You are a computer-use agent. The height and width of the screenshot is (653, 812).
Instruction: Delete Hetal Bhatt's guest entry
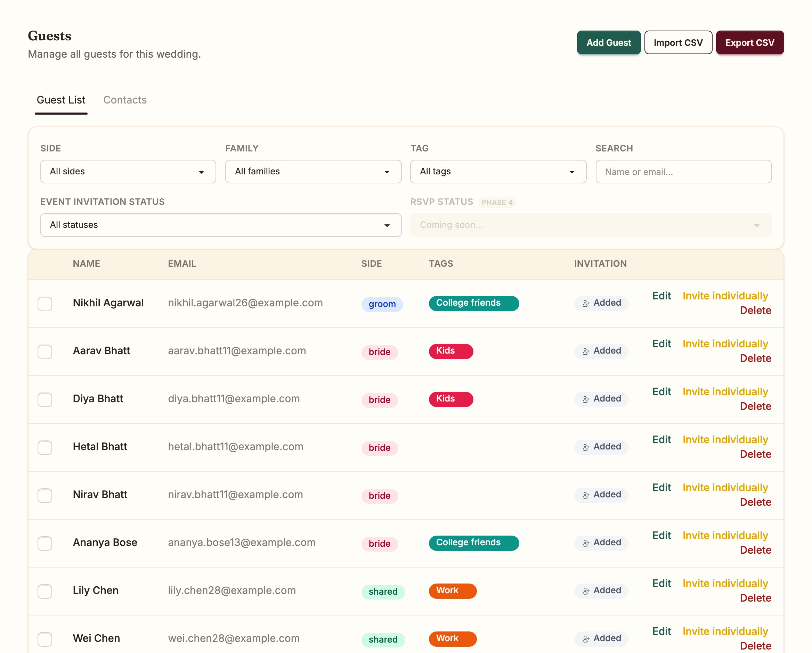click(x=755, y=454)
